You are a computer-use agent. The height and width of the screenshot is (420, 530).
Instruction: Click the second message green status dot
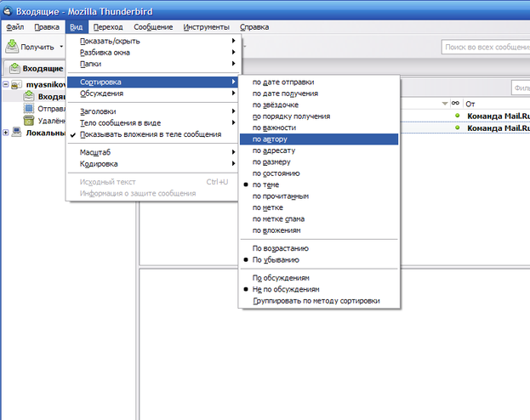click(x=458, y=128)
